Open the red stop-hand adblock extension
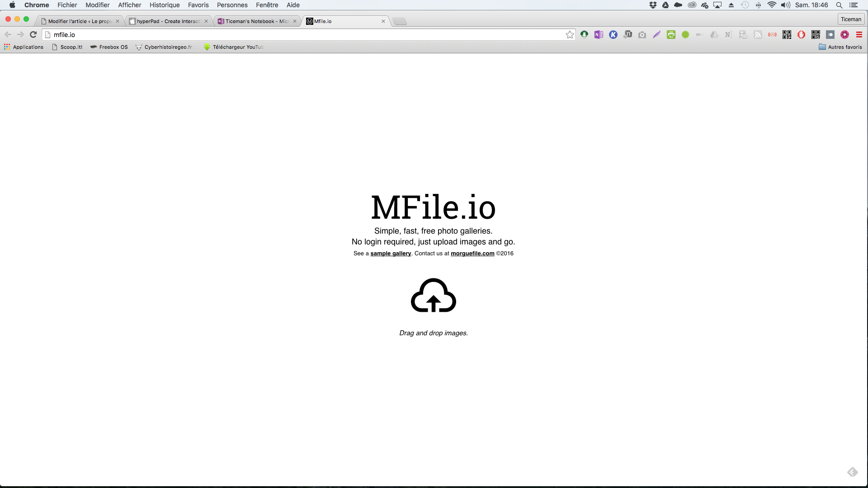 801,34
